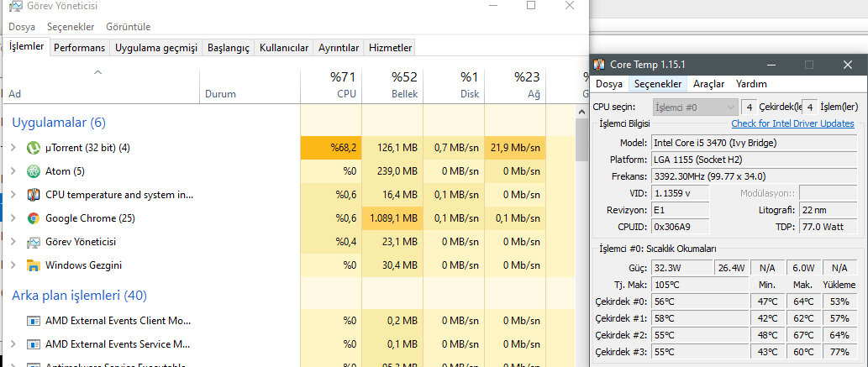Click Atom memory value 239,0 MB
This screenshot has height=367, width=868.
392,171
